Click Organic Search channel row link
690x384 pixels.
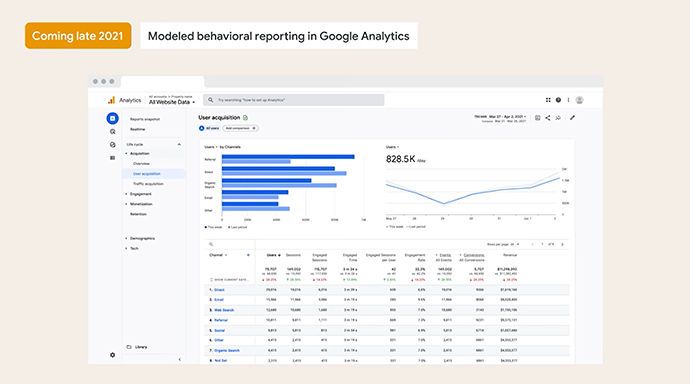pos(227,351)
